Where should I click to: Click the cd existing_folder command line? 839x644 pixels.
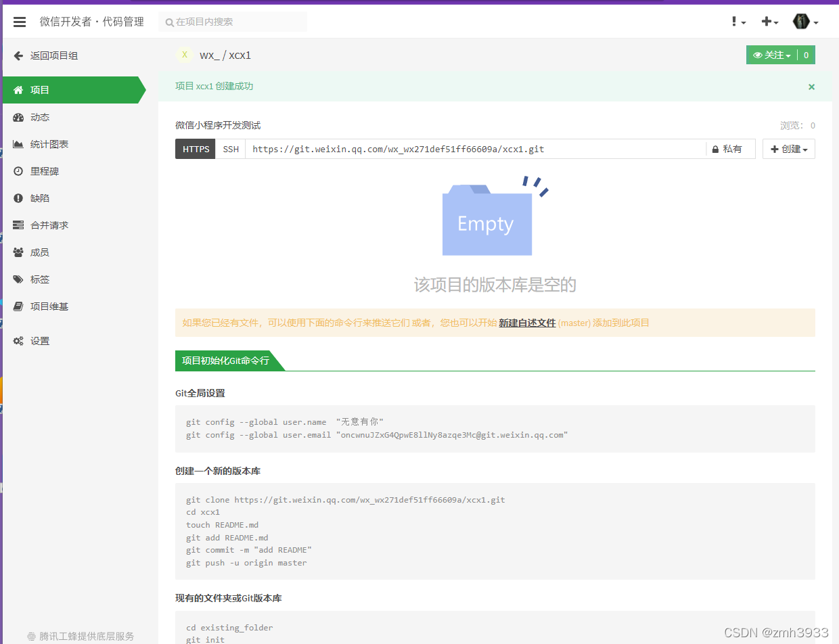pos(229,628)
